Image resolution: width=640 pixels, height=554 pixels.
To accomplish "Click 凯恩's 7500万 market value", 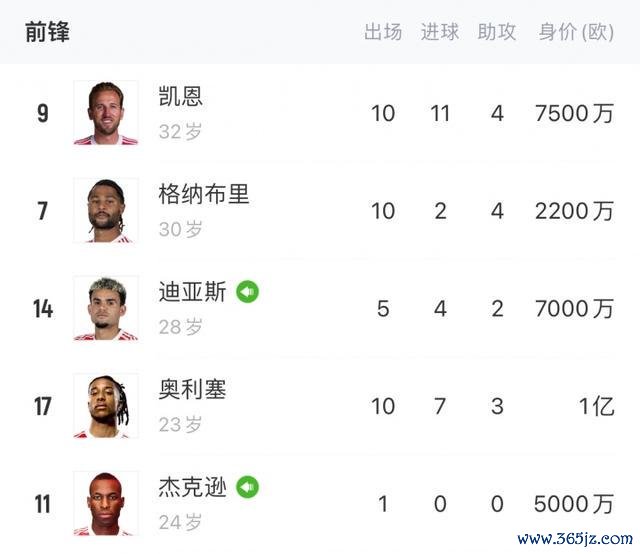I will tap(574, 113).
